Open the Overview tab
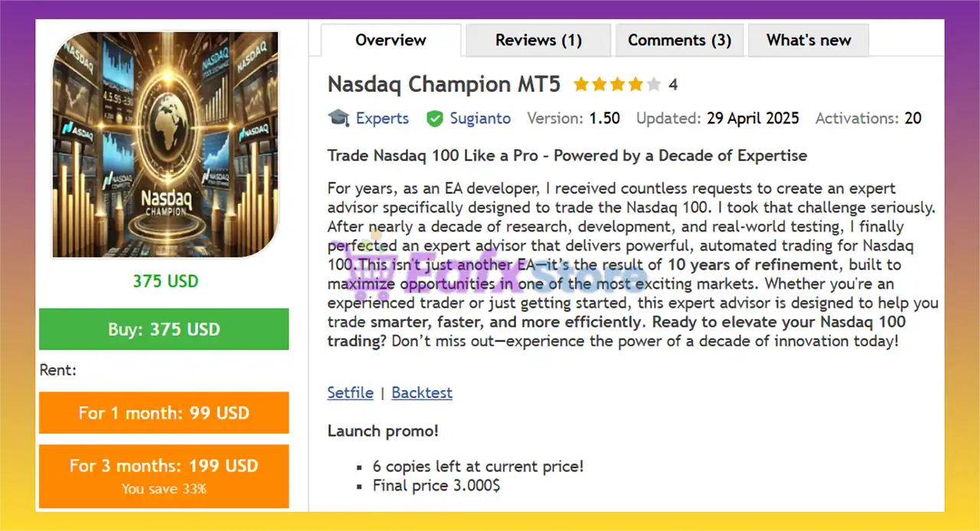980x531 pixels. 390,41
